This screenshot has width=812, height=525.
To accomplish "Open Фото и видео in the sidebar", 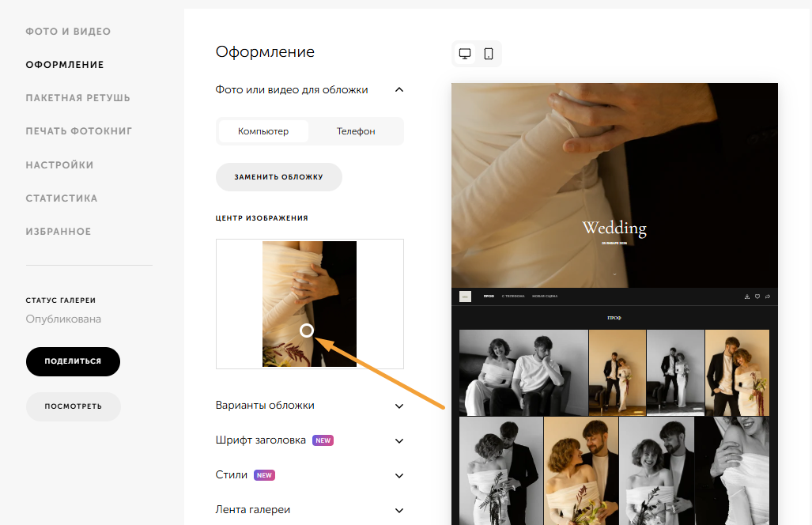I will [68, 32].
